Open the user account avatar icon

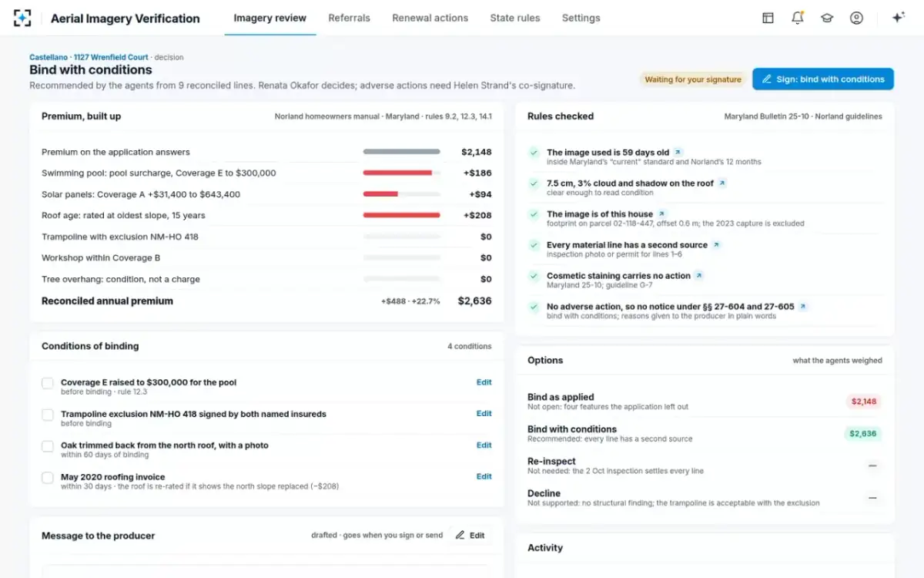(856, 18)
